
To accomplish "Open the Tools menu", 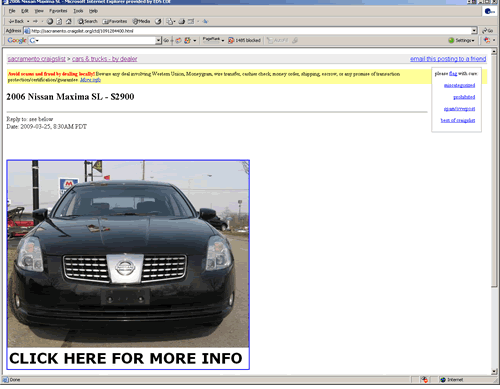I will [x=78, y=11].
